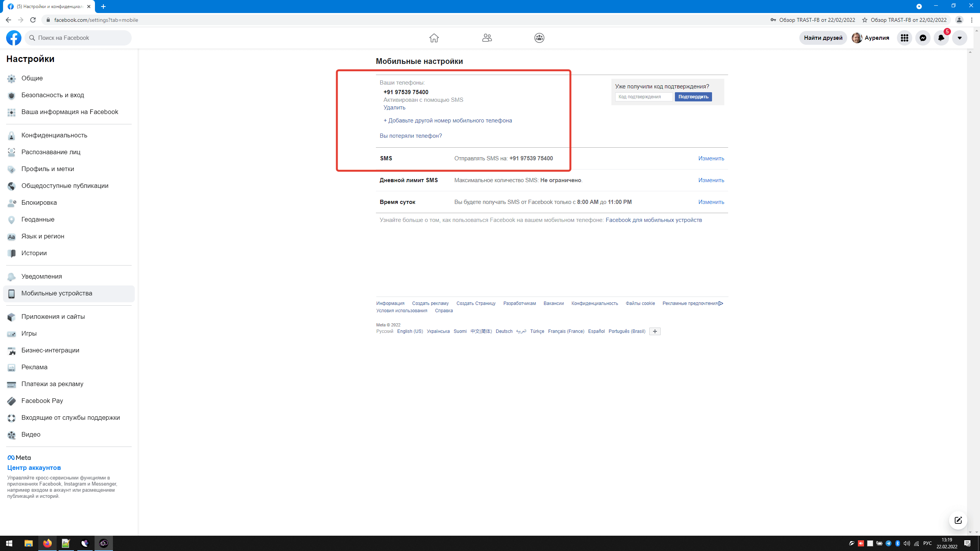Open Firefox from the taskbar
Screen dimensions: 980x551
[47, 543]
